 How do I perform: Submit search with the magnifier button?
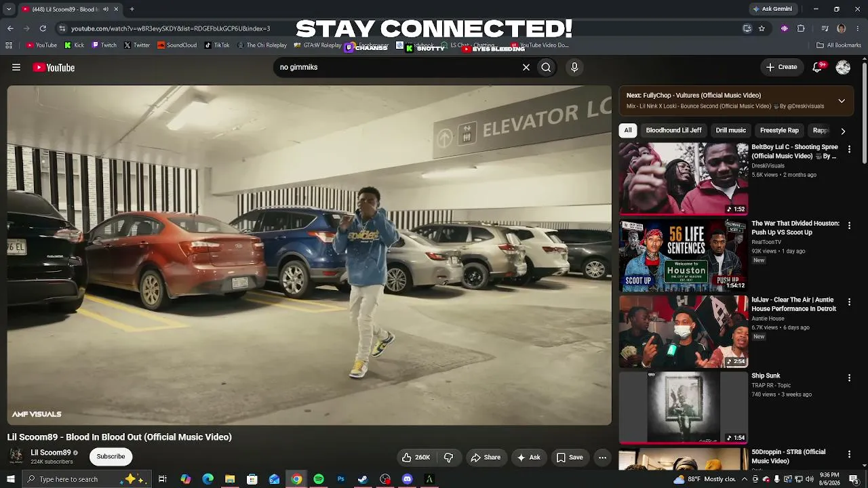point(546,67)
